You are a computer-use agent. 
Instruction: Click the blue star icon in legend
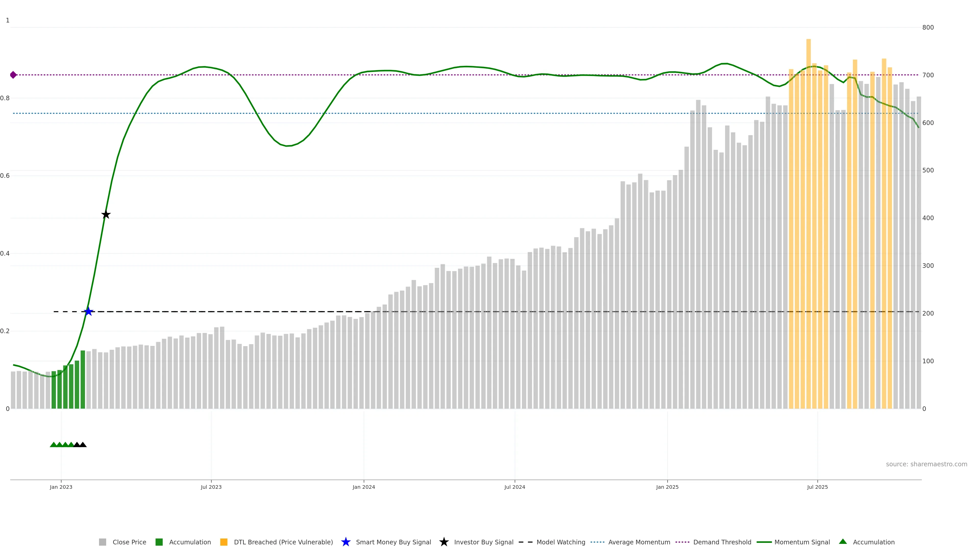tap(346, 542)
